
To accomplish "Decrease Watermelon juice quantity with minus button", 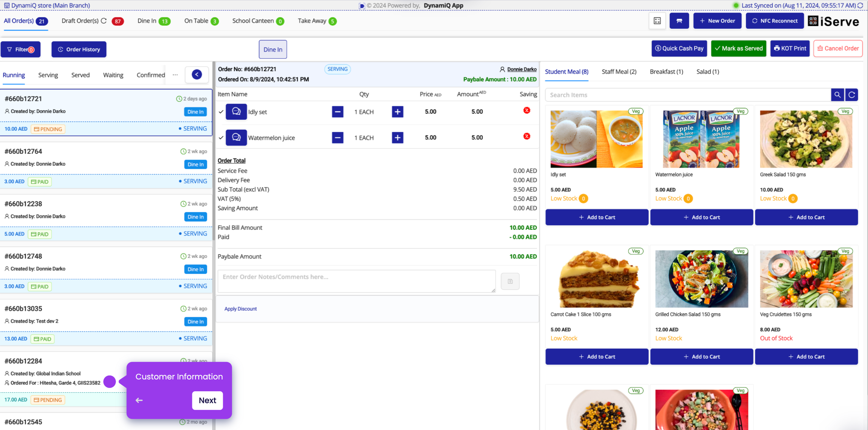I will point(338,138).
